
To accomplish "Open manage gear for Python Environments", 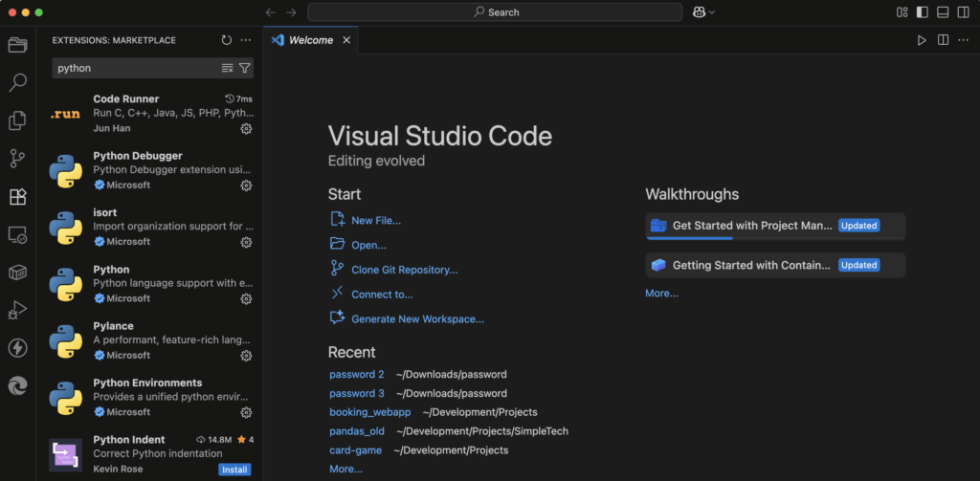I will [246, 412].
